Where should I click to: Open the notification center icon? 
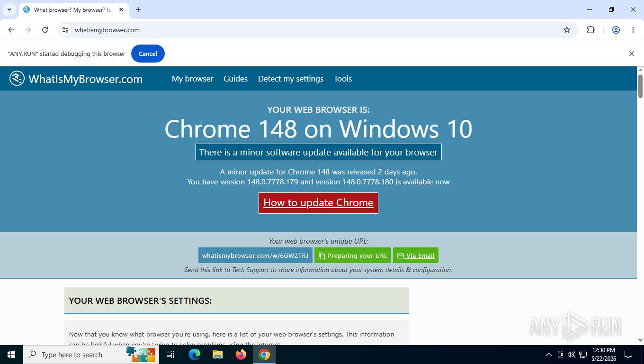[x=628, y=355]
